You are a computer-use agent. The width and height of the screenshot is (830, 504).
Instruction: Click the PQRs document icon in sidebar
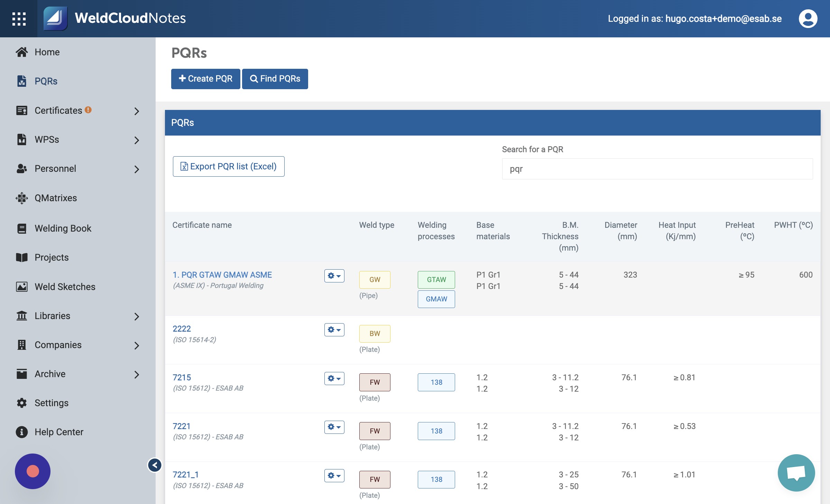22,81
